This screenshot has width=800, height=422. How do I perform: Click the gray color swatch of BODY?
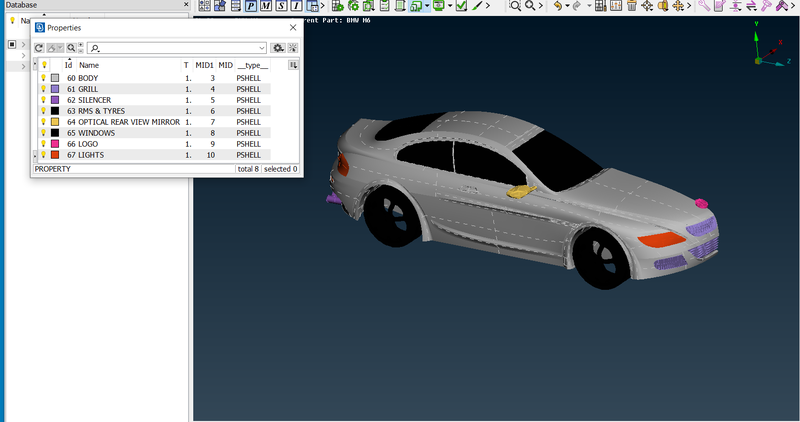pyautogui.click(x=55, y=78)
